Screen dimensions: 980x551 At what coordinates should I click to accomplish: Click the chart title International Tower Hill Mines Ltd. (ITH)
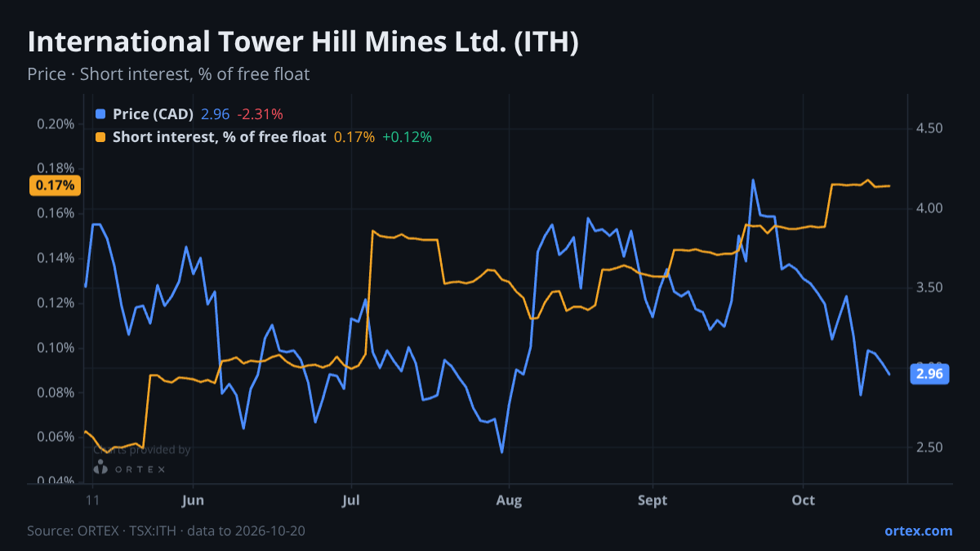point(303,42)
